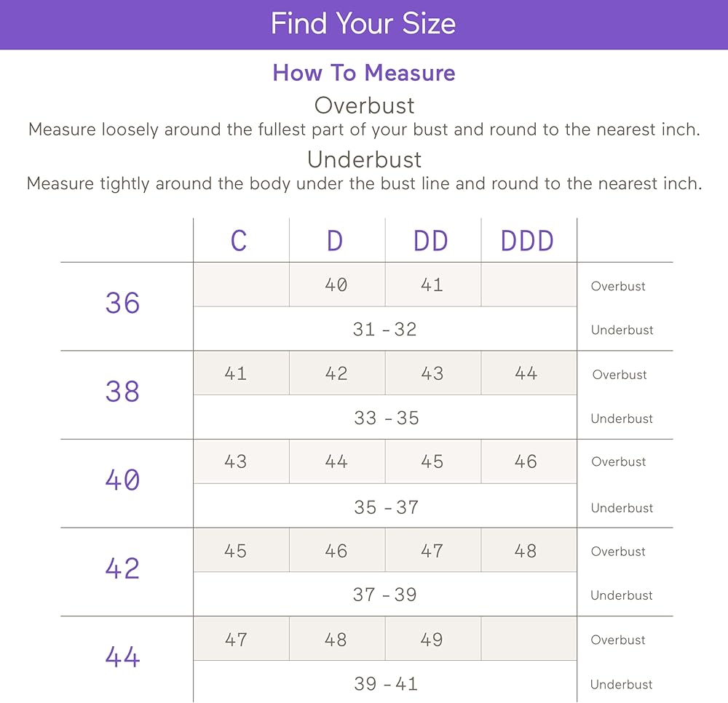This screenshot has width=728, height=703.
Task: Click the C cup column header
Action: point(239,241)
